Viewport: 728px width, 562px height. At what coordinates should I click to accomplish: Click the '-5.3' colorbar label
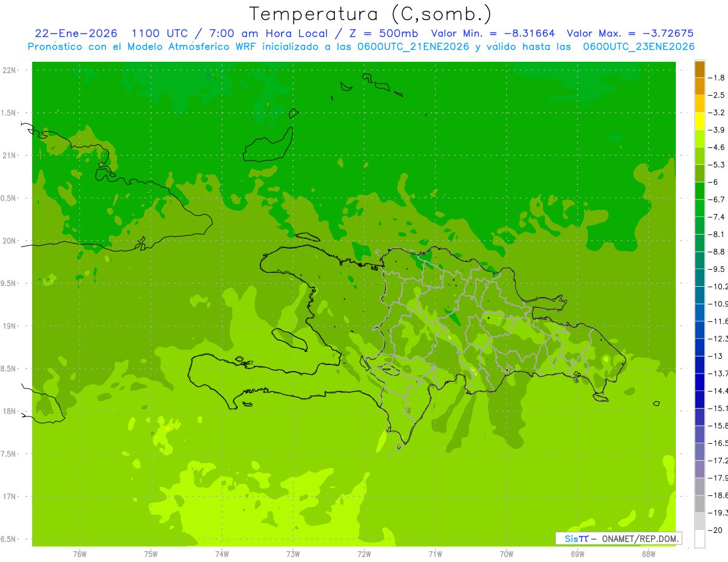(x=716, y=164)
